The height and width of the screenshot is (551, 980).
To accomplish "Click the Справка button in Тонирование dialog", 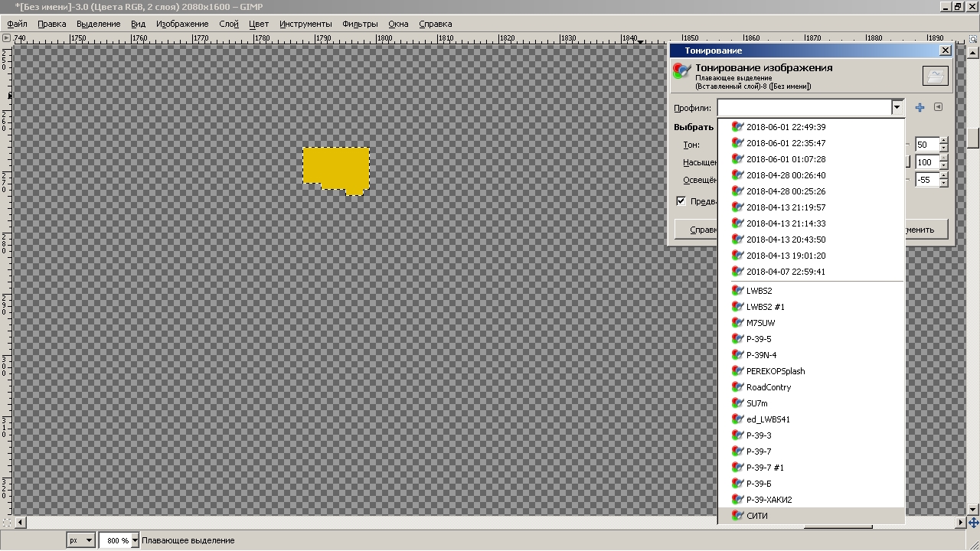I will 696,230.
